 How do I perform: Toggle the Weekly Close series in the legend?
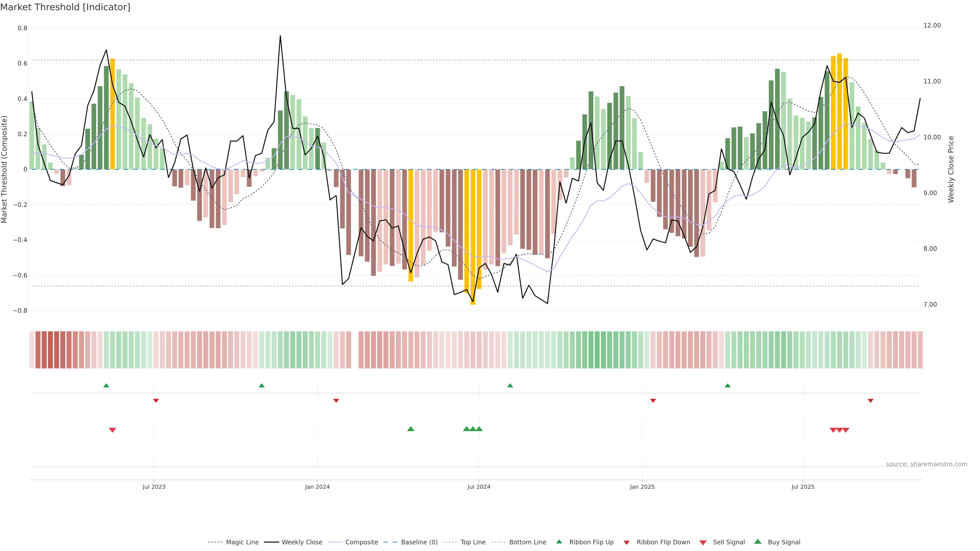(x=302, y=542)
